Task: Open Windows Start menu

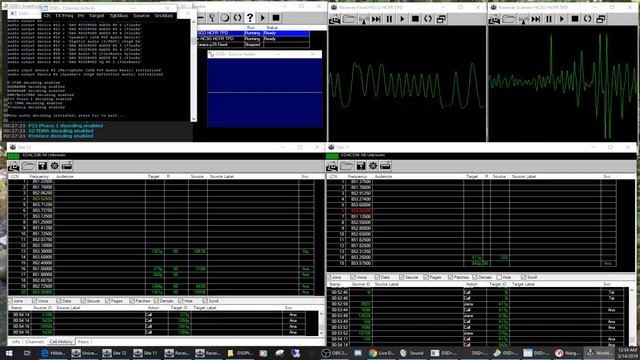Action: [x=9, y=353]
